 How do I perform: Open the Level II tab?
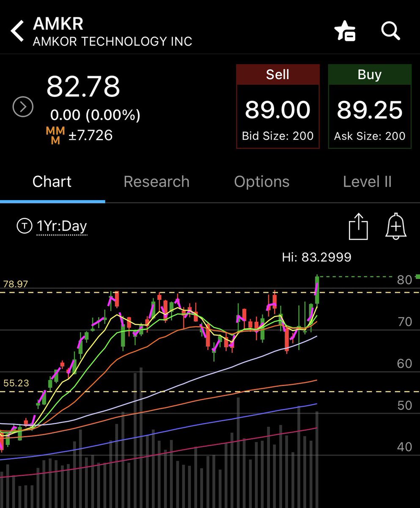click(367, 182)
